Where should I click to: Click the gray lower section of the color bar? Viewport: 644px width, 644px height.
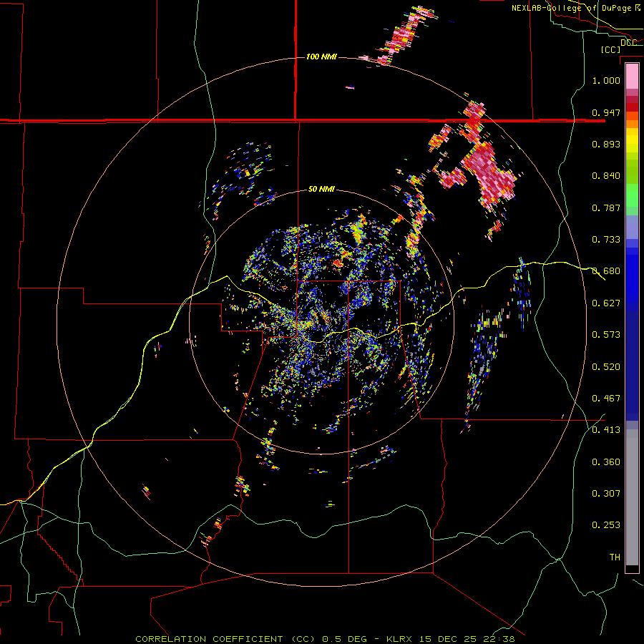click(632, 497)
